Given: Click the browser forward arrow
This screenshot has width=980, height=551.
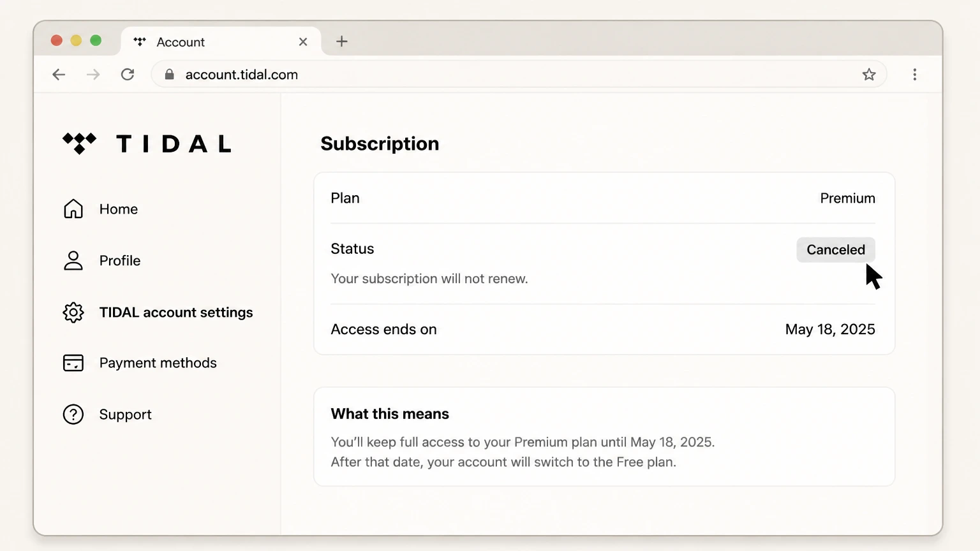Looking at the screenshot, I should (x=93, y=75).
